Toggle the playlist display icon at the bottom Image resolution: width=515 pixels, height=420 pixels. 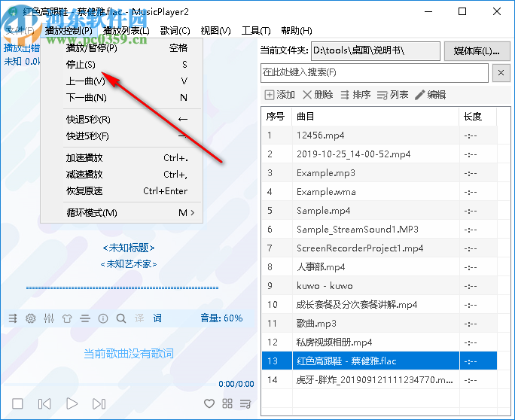[245, 403]
